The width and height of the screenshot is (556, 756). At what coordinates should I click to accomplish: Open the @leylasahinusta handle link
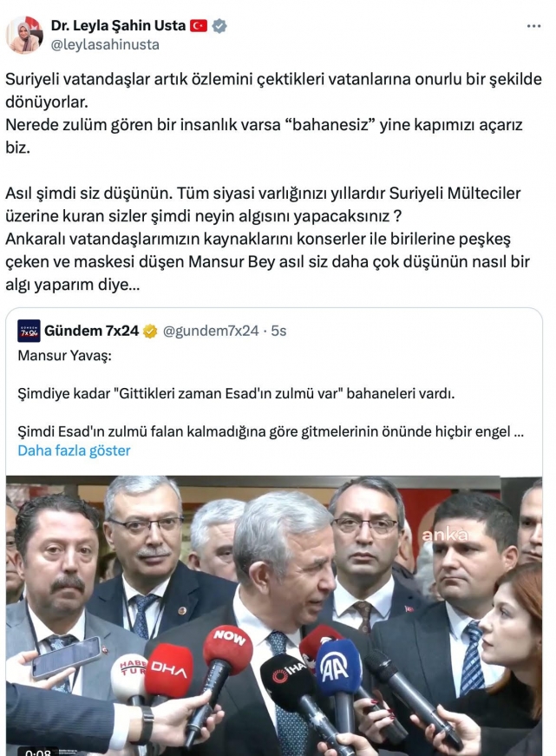(x=105, y=44)
